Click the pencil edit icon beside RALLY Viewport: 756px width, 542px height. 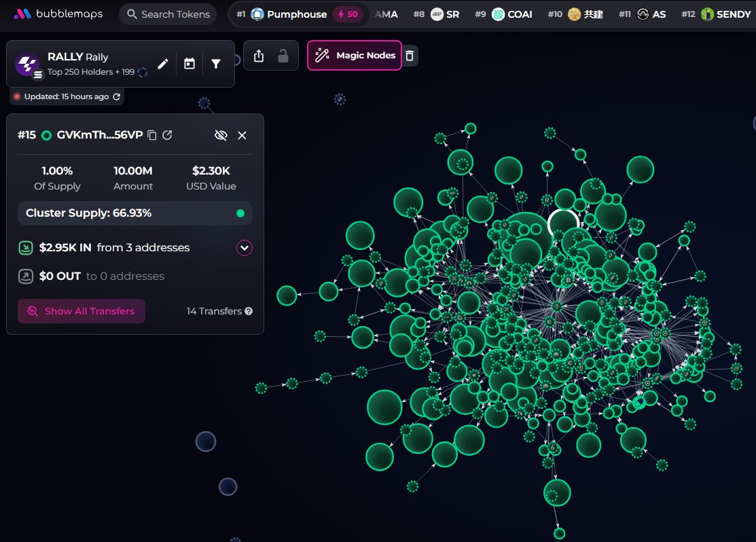pos(162,64)
